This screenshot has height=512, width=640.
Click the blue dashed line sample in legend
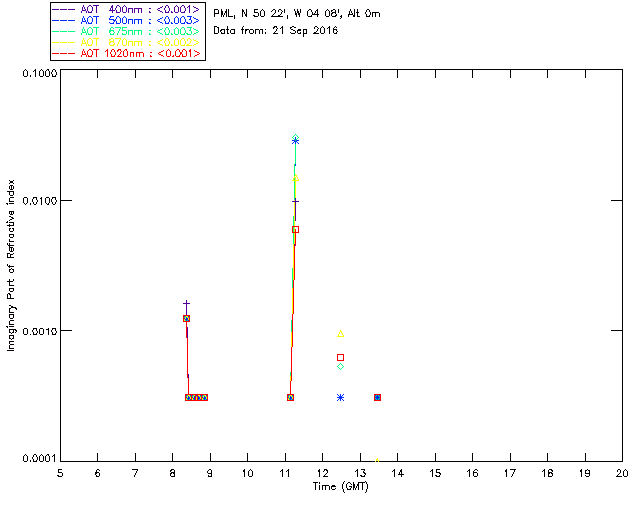64,20
